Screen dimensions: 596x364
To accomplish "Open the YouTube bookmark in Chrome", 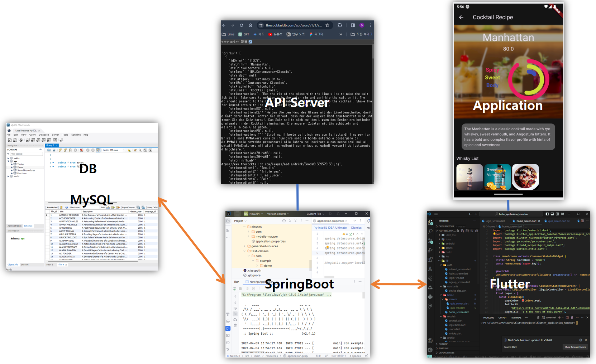I will pyautogui.click(x=276, y=34).
